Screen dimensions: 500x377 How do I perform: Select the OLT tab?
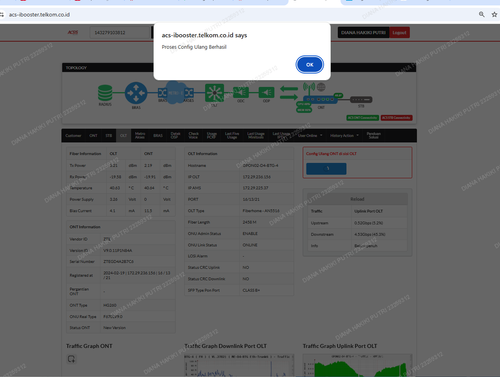click(x=123, y=136)
